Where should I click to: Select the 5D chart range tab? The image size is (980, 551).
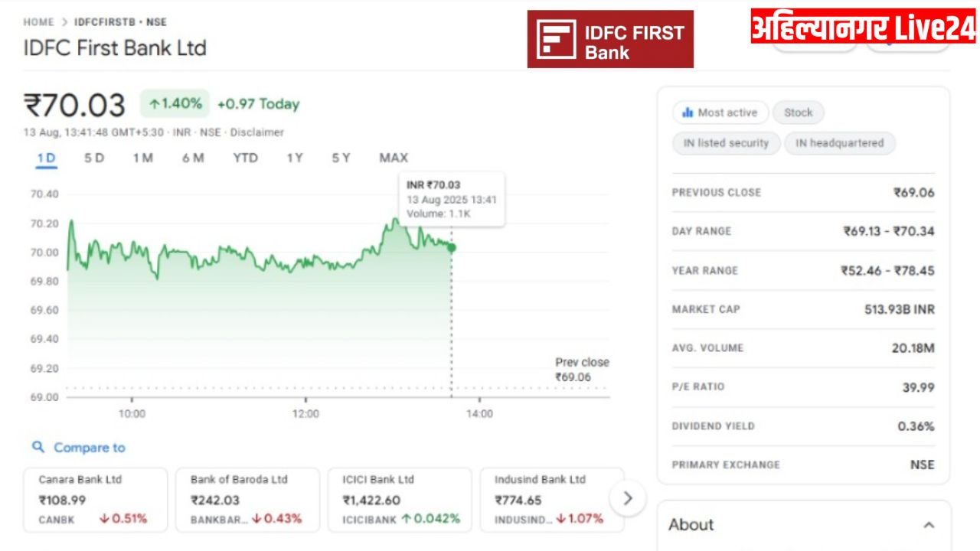94,158
